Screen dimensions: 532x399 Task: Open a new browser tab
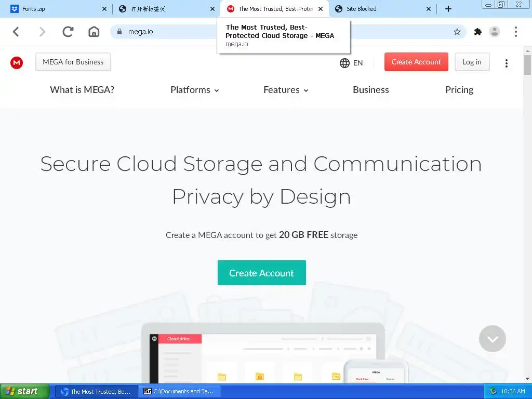click(x=448, y=9)
